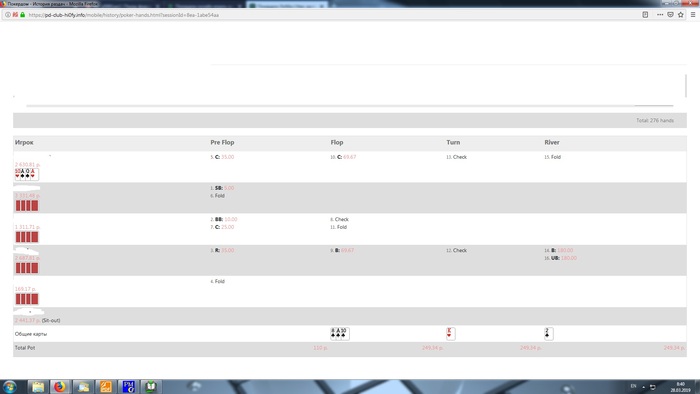Click the turn action '13. Check'
The image size is (700, 394).
(x=456, y=157)
